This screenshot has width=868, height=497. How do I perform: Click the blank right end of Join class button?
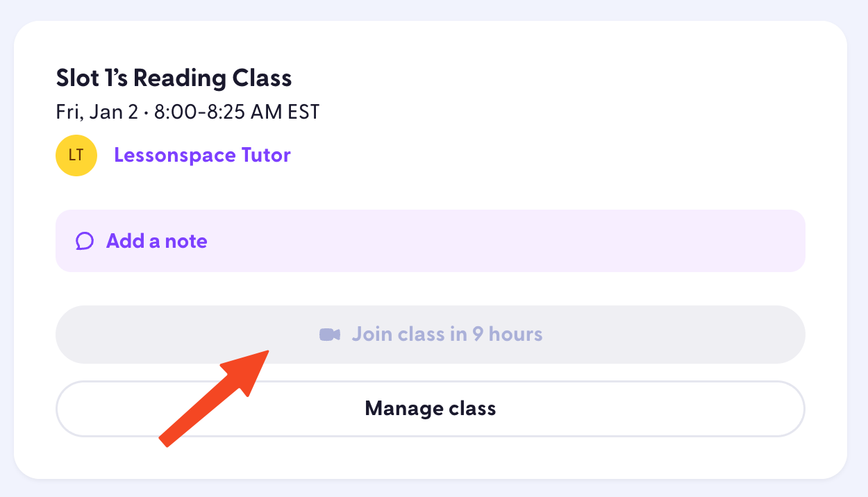pyautogui.click(x=729, y=335)
